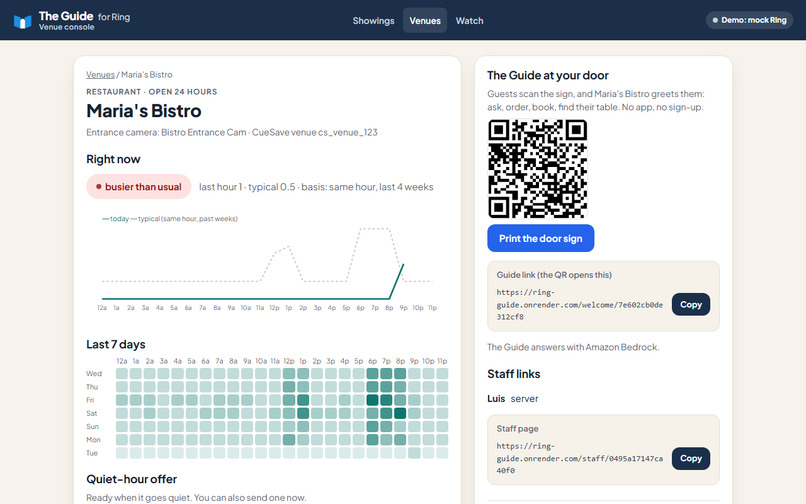Click the busier than usual status pill
The width and height of the screenshot is (806, 504).
pyautogui.click(x=139, y=187)
